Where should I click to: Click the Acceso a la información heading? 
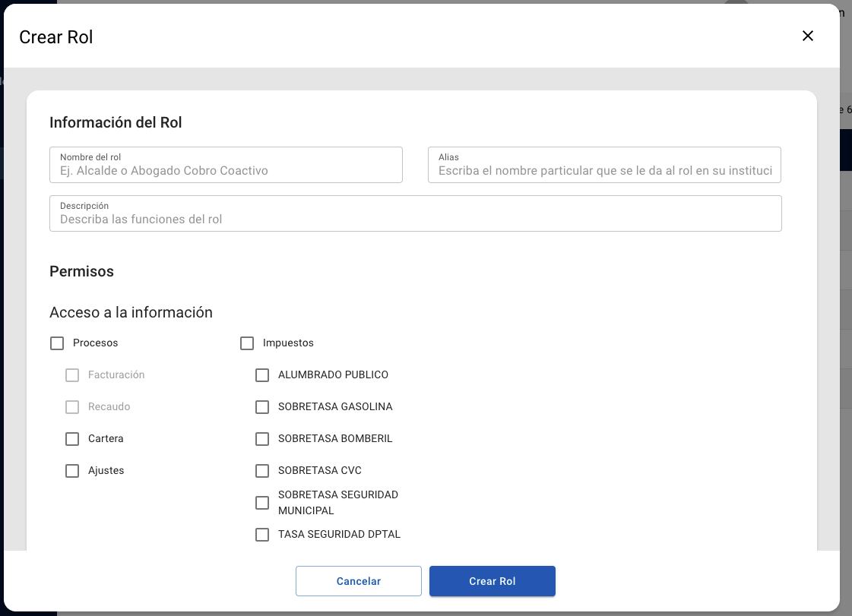(x=131, y=312)
